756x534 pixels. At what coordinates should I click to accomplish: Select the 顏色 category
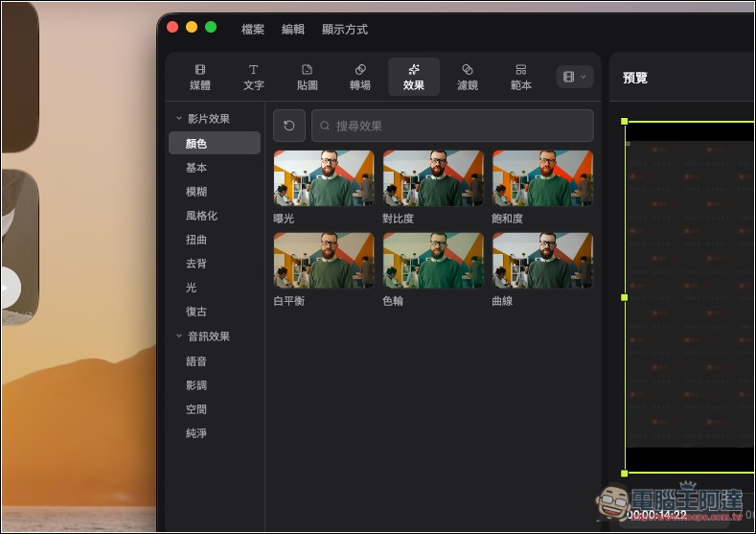(215, 143)
